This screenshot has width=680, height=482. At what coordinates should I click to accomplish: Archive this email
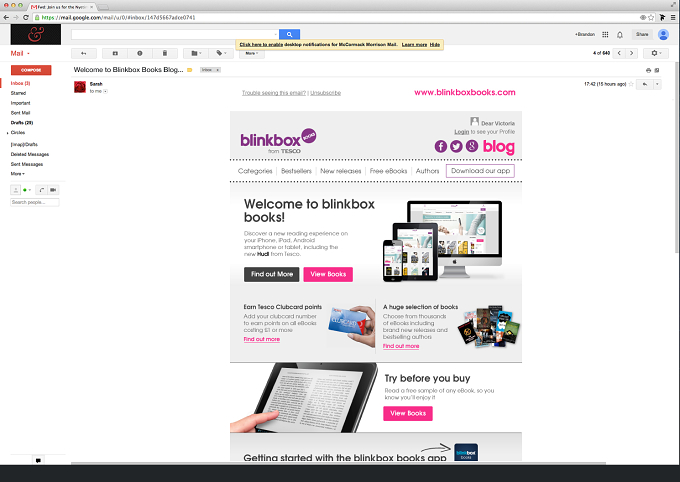(115, 53)
